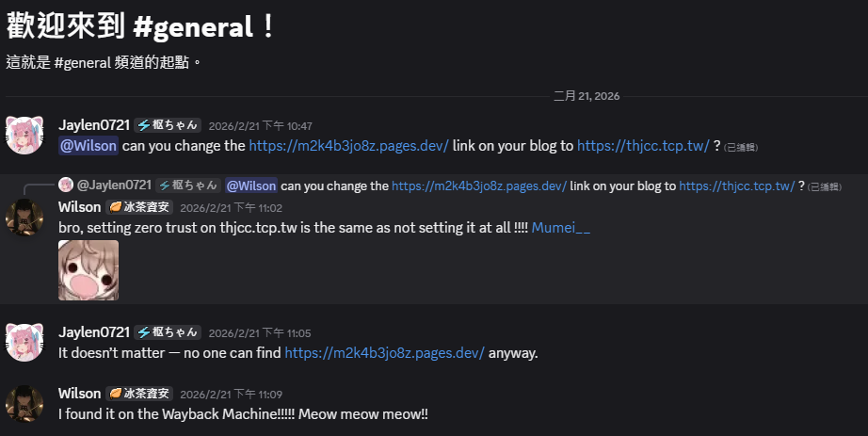Click the small avatar in the reply preview
The height and width of the screenshot is (436, 868).
pyautogui.click(x=66, y=185)
